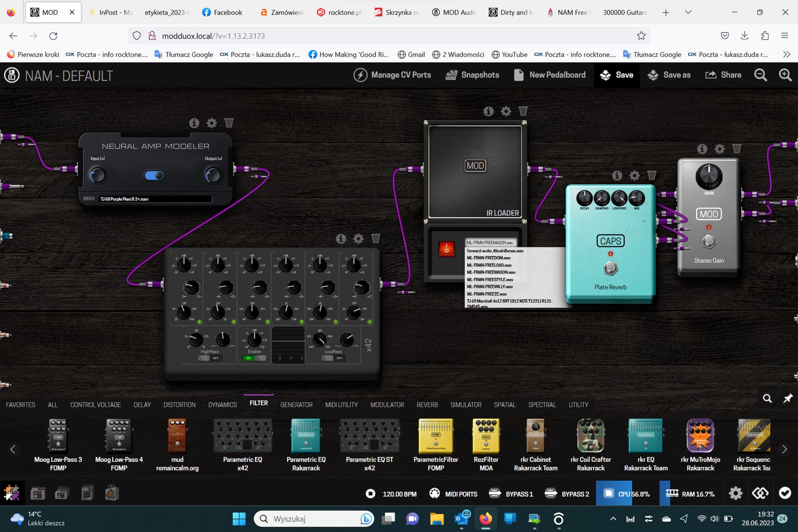
Task: Delete the Plate Reverb using its trash icon
Action: click(x=652, y=175)
